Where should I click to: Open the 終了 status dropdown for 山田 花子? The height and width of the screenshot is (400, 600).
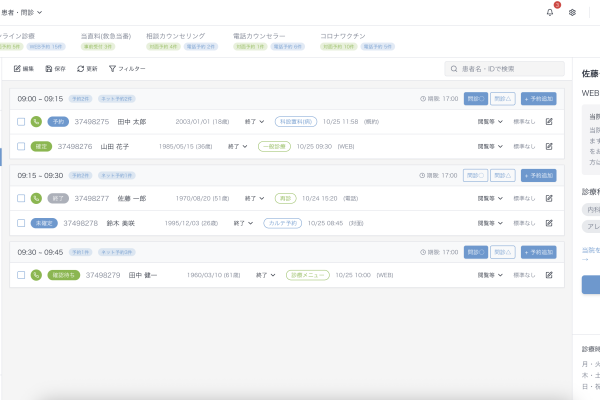pos(239,147)
